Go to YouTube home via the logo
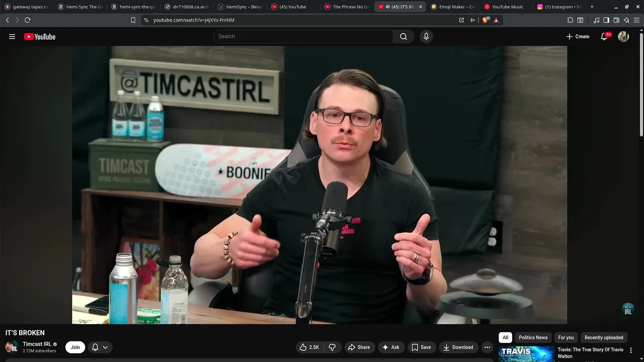The height and width of the screenshot is (362, 644). pyautogui.click(x=40, y=37)
